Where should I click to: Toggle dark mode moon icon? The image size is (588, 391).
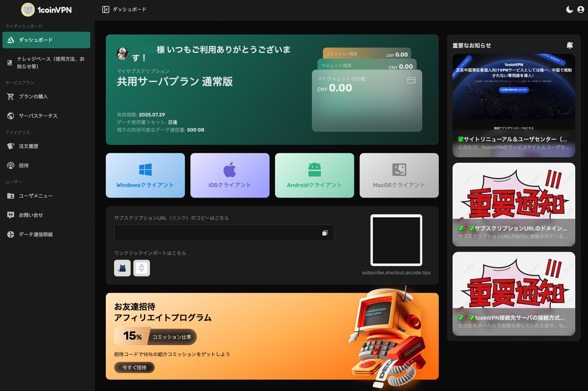[569, 9]
